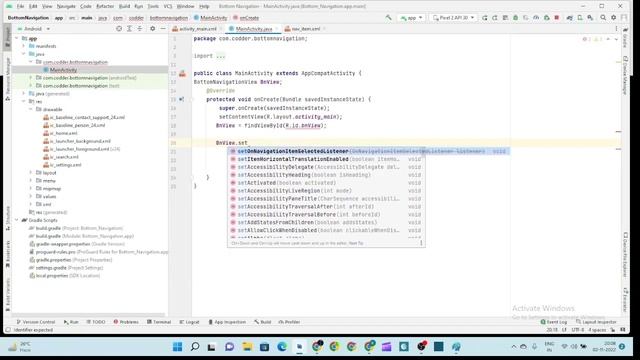Open Windows taskbar Search

[195, 347]
